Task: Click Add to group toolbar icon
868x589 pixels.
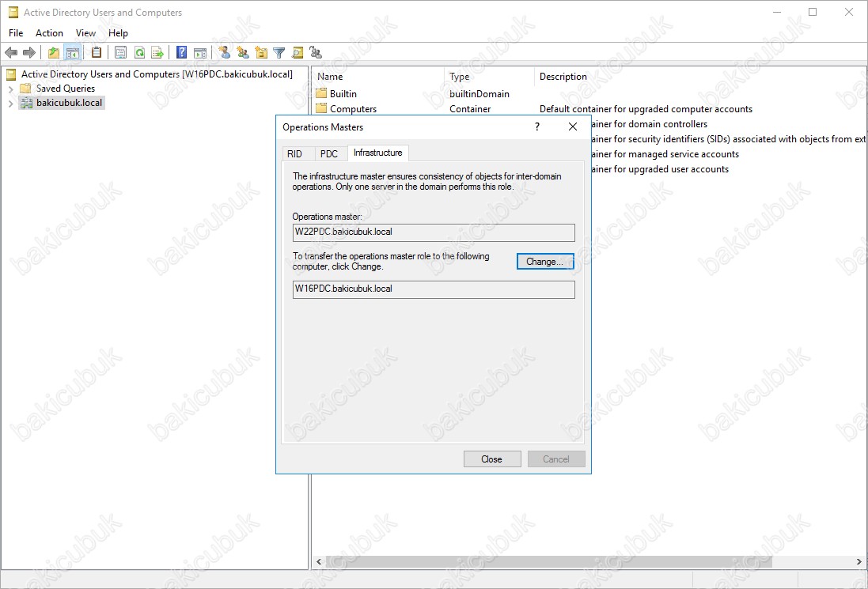Action: coord(316,52)
